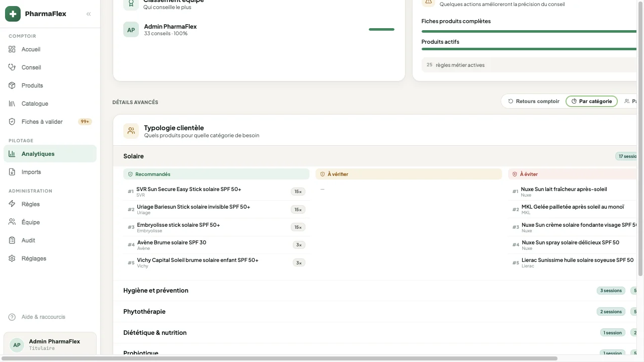The width and height of the screenshot is (644, 362).
Task: Click the AP avatar in the sidebar footer
Action: (x=17, y=345)
